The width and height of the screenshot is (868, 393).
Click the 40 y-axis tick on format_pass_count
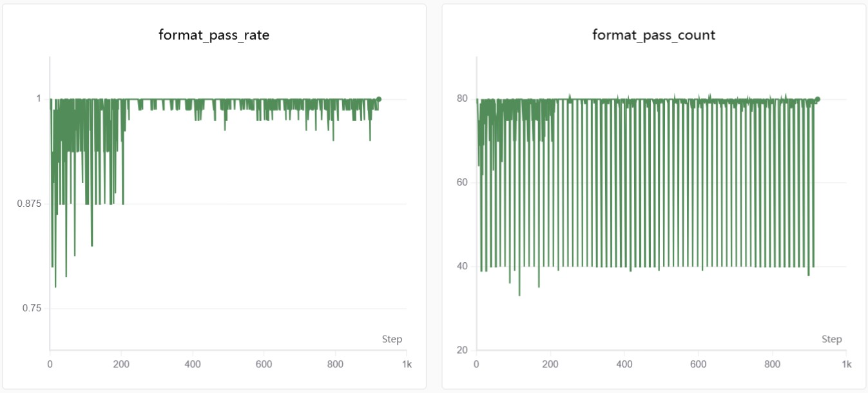[x=463, y=267]
